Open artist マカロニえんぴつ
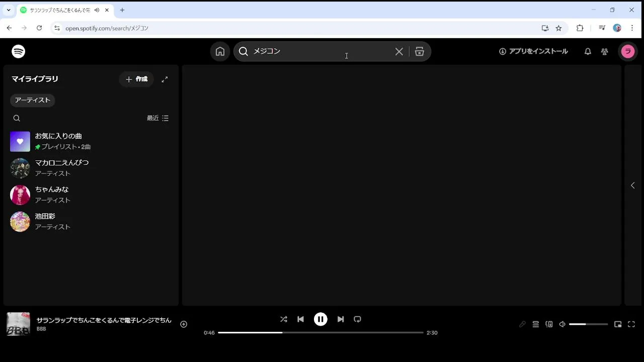The height and width of the screenshot is (362, 644). click(x=91, y=168)
